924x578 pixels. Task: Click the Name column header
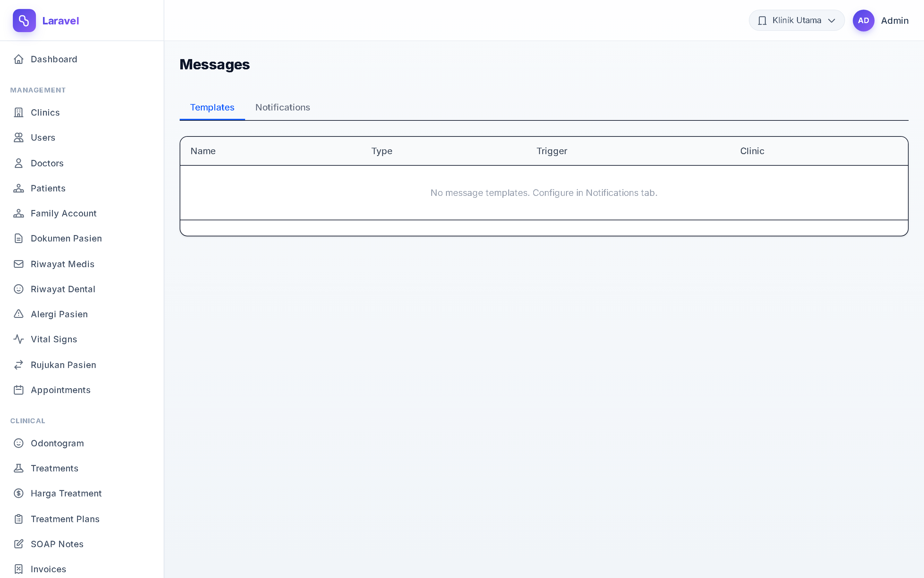coord(203,151)
